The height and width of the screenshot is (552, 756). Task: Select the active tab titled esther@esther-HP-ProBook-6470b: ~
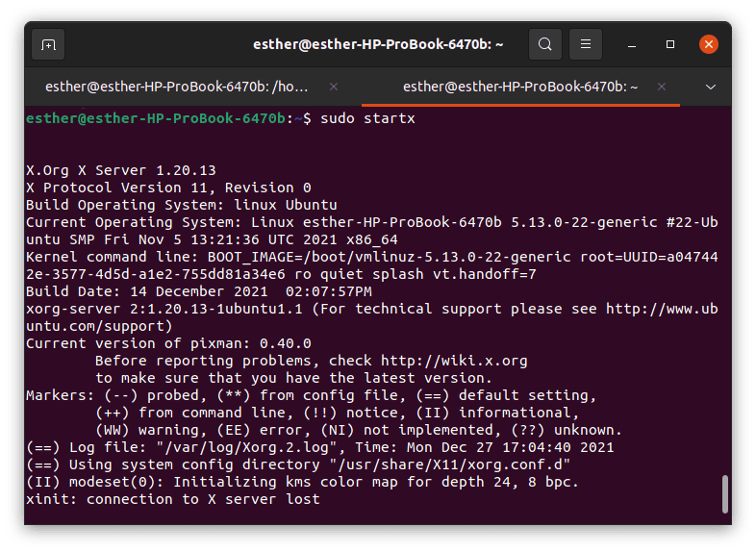520,87
